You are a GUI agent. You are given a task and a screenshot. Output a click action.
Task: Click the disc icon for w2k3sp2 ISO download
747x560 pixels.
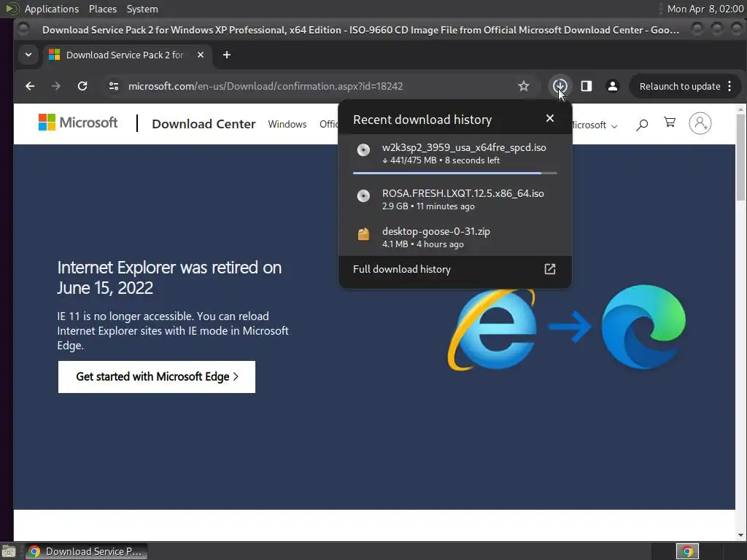[363, 150]
